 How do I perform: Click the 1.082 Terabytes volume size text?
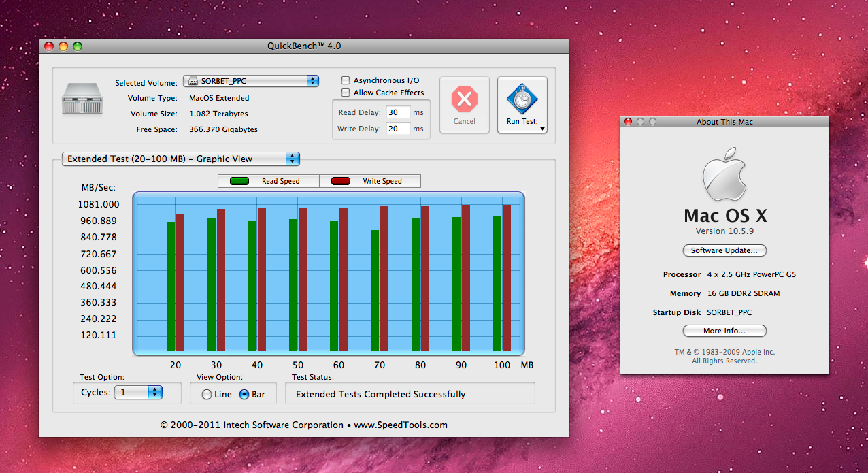(x=218, y=114)
